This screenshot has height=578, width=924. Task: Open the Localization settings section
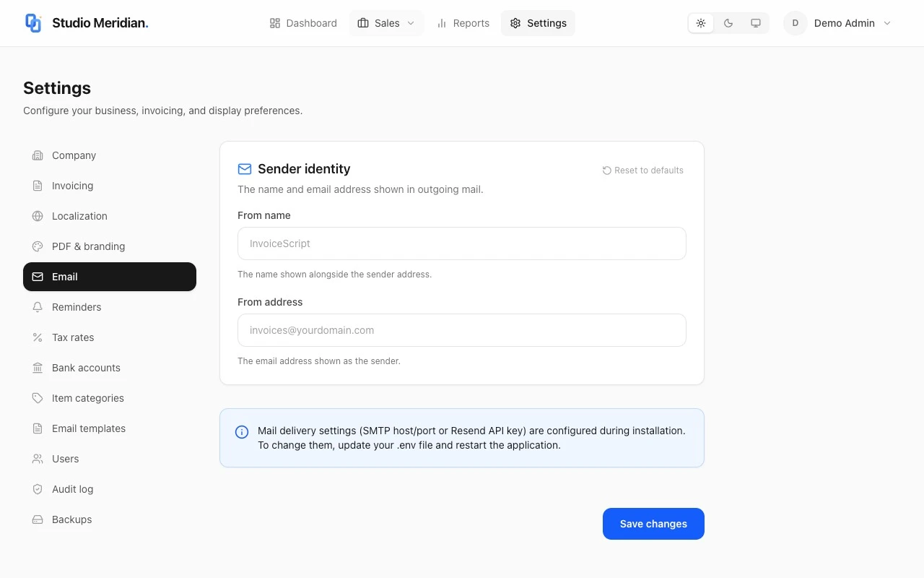point(110,216)
